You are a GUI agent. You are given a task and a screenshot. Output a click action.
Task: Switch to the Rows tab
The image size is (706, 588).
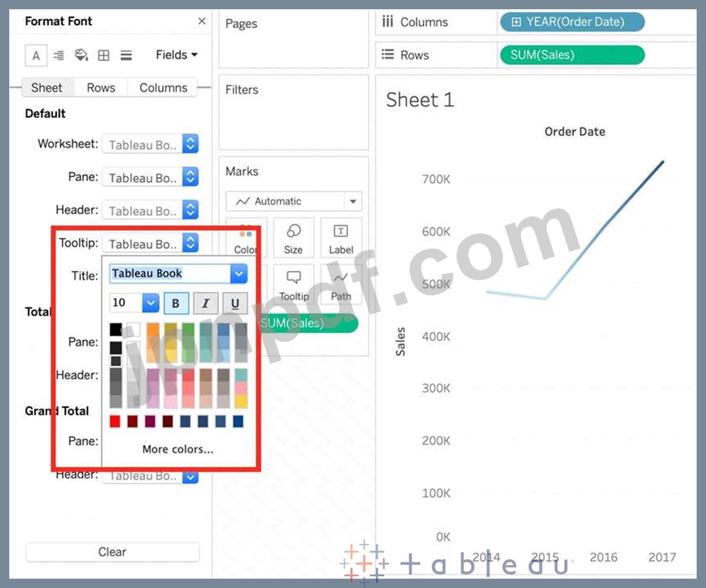point(101,87)
